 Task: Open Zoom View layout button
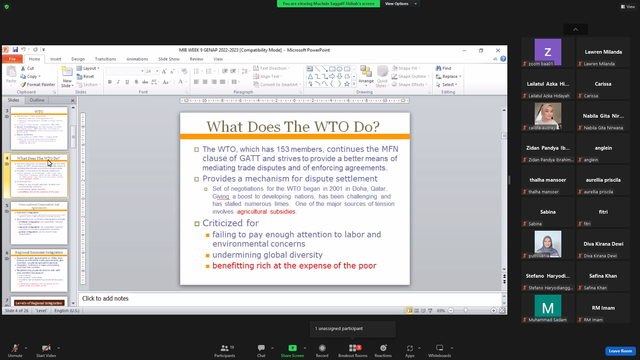[x=628, y=7]
